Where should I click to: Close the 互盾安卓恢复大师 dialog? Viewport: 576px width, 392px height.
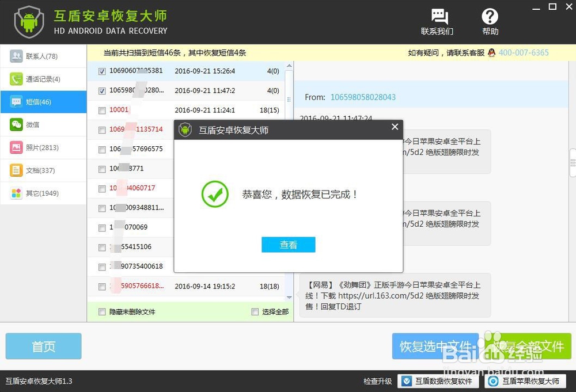click(x=395, y=127)
